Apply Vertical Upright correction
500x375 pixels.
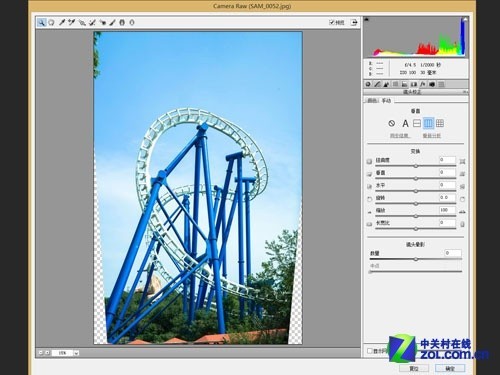click(428, 123)
